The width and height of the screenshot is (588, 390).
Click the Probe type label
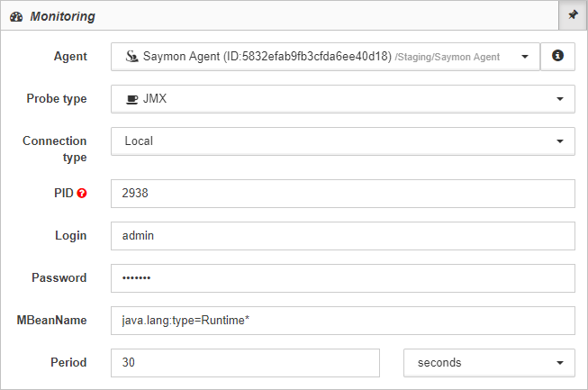pyautogui.click(x=57, y=98)
